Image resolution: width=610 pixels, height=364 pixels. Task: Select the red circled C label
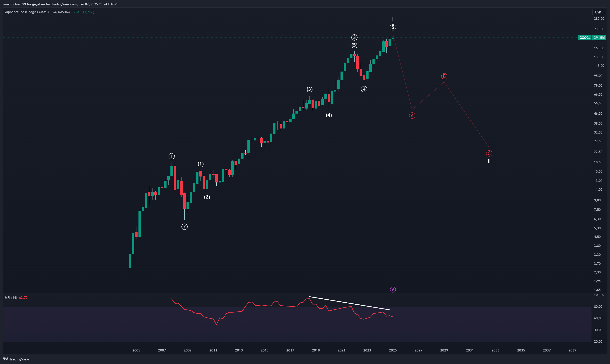coord(489,153)
